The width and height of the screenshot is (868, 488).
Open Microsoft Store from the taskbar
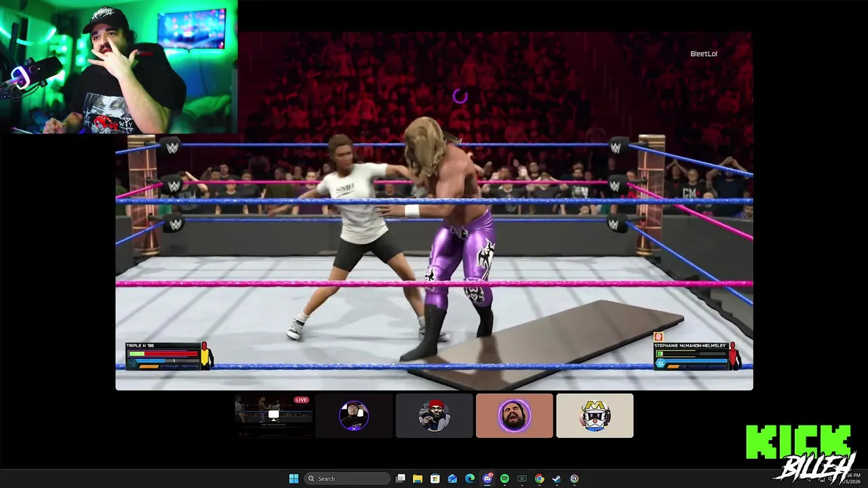(435, 479)
